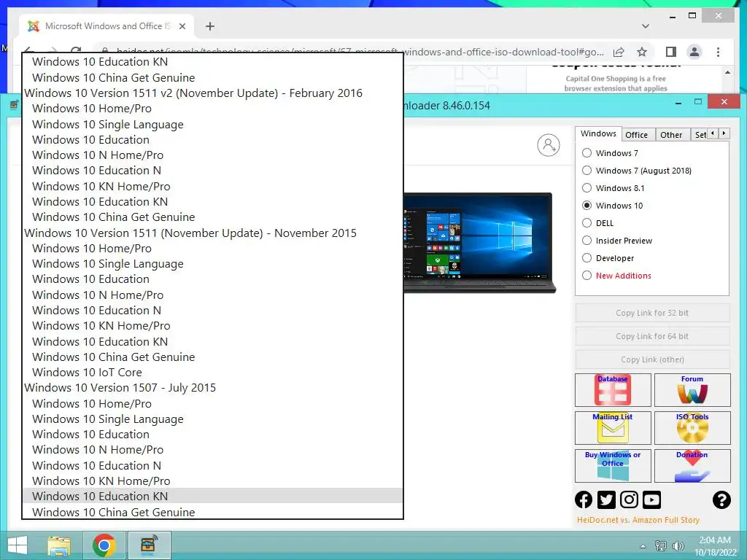The height and width of the screenshot is (560, 747).
Task: Open HeiDoc.net vs. Amazon Full Story link
Action: pos(638,520)
